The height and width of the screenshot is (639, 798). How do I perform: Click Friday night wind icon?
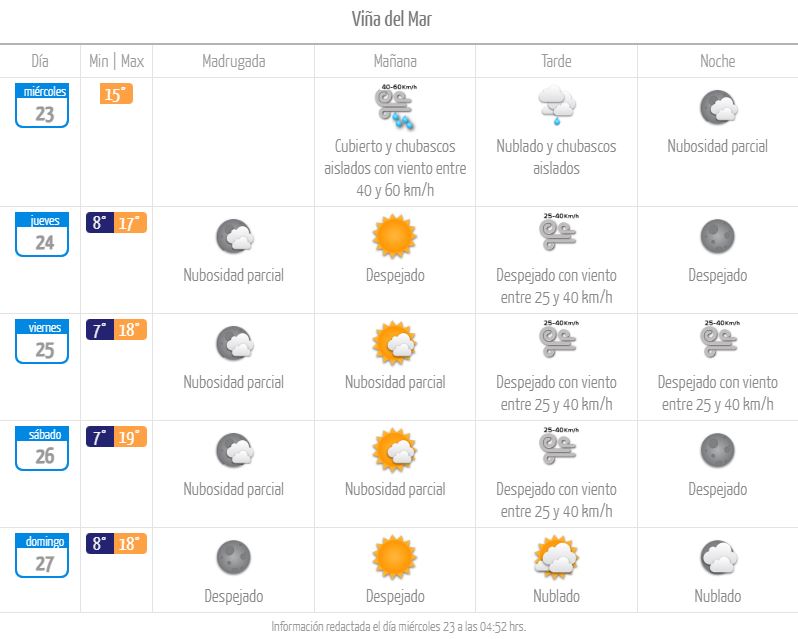pyautogui.click(x=720, y=339)
